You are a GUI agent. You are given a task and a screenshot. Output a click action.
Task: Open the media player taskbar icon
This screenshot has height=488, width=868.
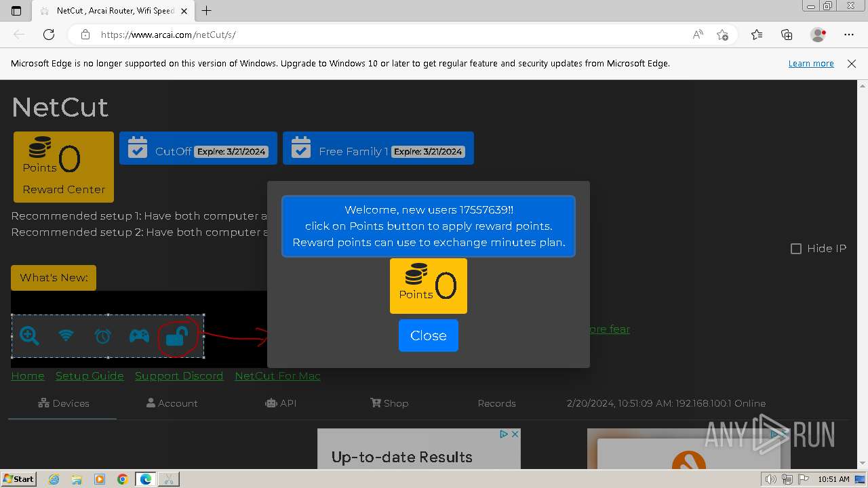coord(100,479)
